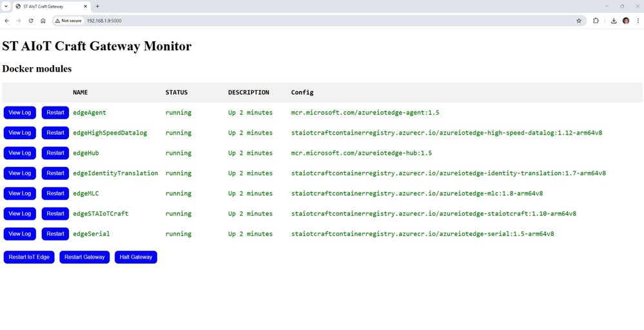Screen dimensions: 644x330
Task: Click the DESCRIPTION column header
Action: pyautogui.click(x=248, y=92)
